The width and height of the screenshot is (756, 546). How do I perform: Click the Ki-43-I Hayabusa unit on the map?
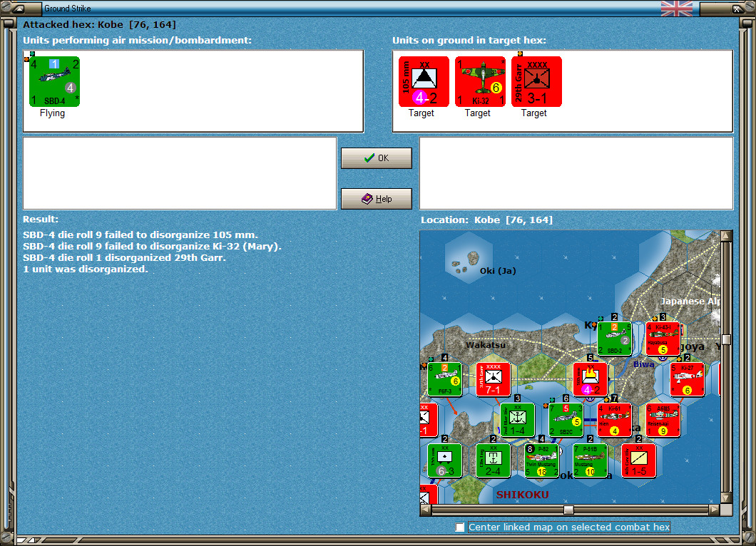click(x=663, y=339)
